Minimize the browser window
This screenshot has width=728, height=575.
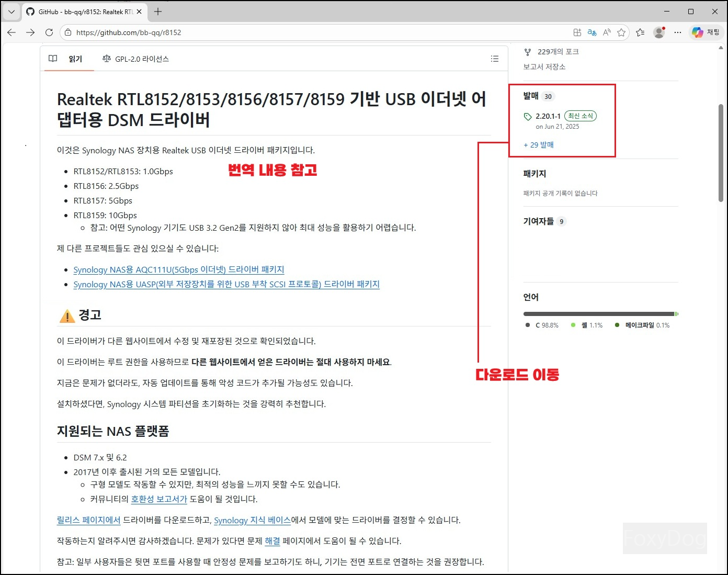tap(667, 12)
